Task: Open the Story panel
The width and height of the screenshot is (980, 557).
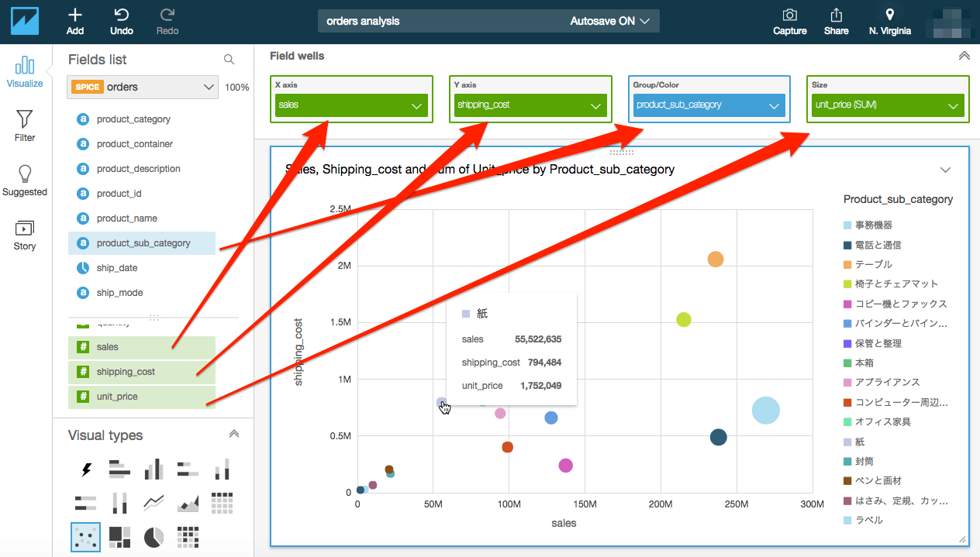Action: point(24,232)
